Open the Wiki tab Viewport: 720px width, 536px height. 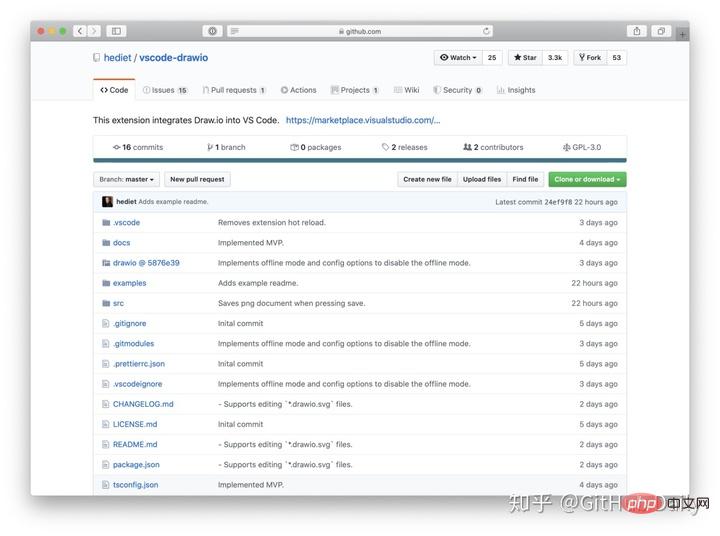point(407,90)
